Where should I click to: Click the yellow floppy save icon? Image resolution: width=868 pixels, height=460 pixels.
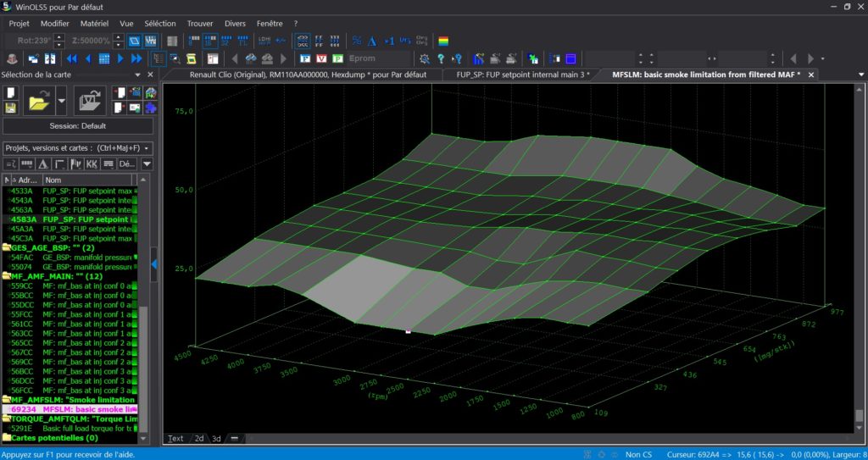[x=12, y=108]
